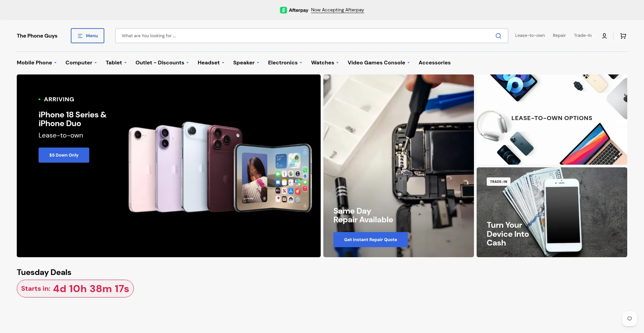Expand the Electronics category dropdown
Screen dimensions: 644x333
point(285,63)
